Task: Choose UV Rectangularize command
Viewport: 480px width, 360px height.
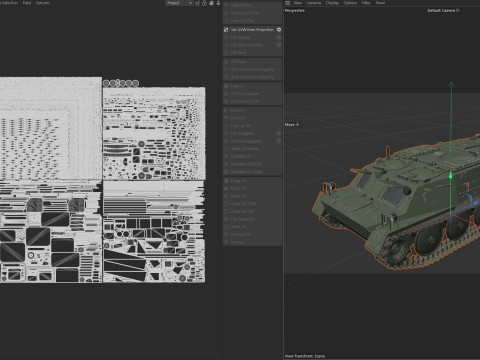Action: pyautogui.click(x=252, y=141)
